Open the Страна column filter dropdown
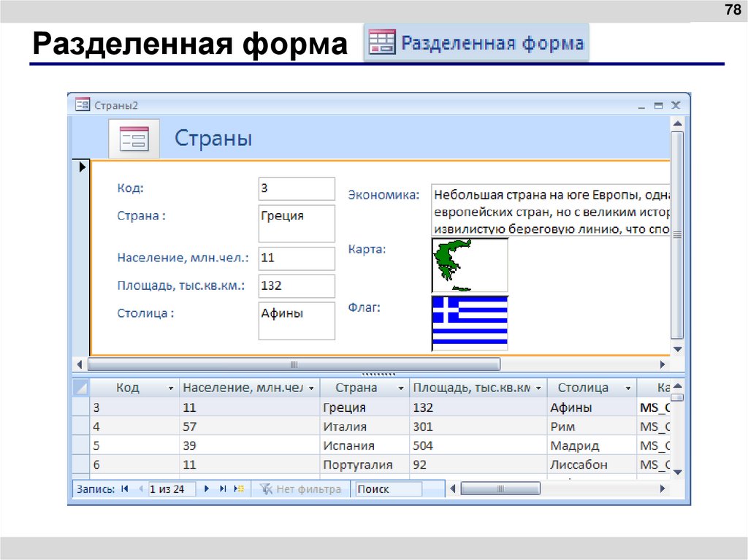The width and height of the screenshot is (748, 560). (400, 388)
